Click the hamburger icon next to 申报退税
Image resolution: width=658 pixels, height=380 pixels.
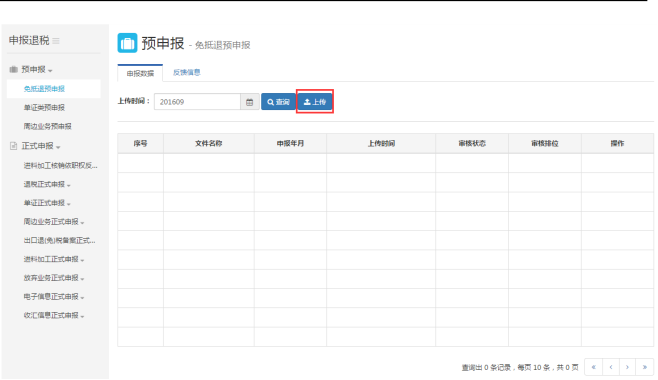point(56,41)
